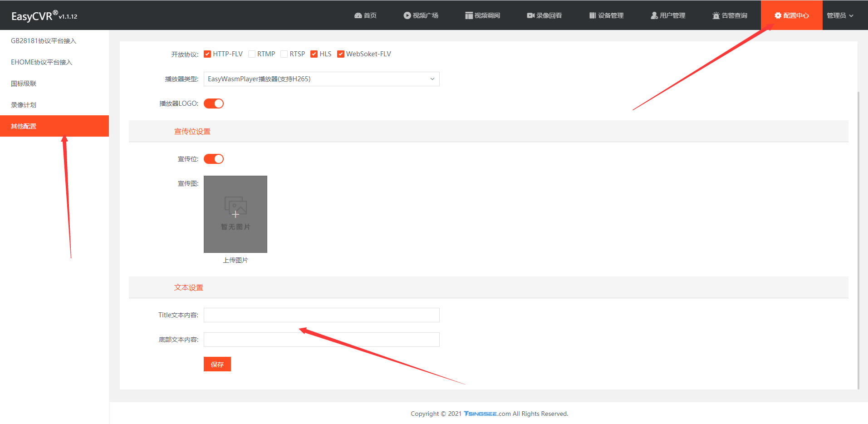868x424 pixels.
Task: Open the video plaza play icon (视频广场)
Action: [407, 15]
